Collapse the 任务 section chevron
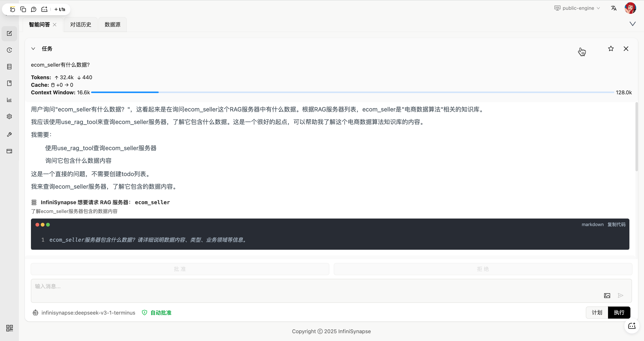644x341 pixels. click(33, 49)
